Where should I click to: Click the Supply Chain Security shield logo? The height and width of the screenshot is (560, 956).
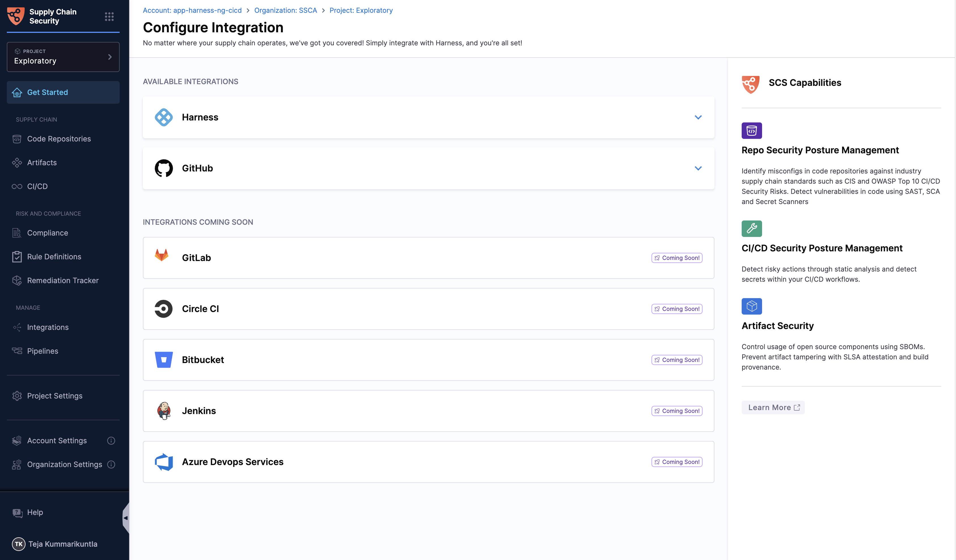(x=16, y=16)
